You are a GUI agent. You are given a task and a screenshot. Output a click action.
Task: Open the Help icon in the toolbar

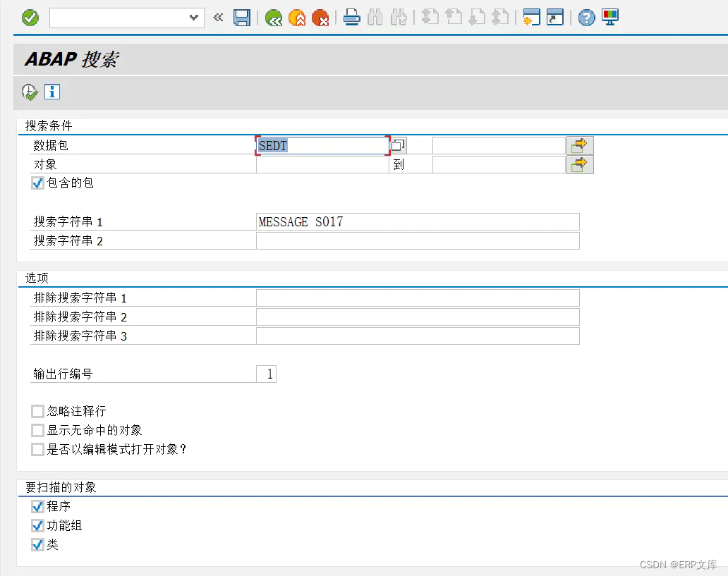586,18
